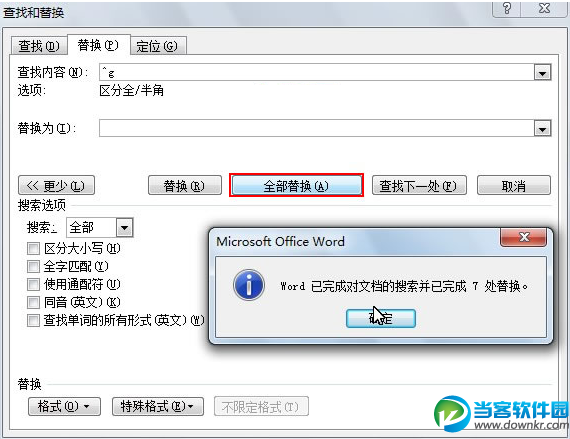Open the 替换为 dropdown list
The image size is (570, 439).
click(x=542, y=129)
